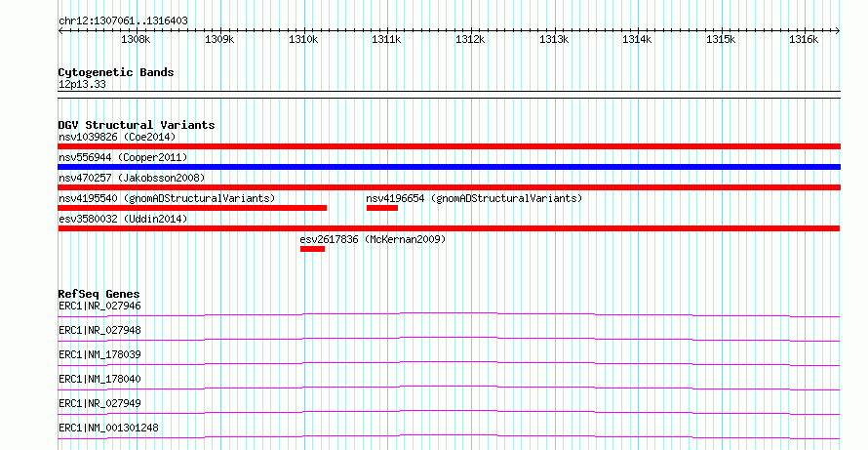Click the 1310k ruler tick label
Viewport: 868px width, 450px height.
point(303,39)
